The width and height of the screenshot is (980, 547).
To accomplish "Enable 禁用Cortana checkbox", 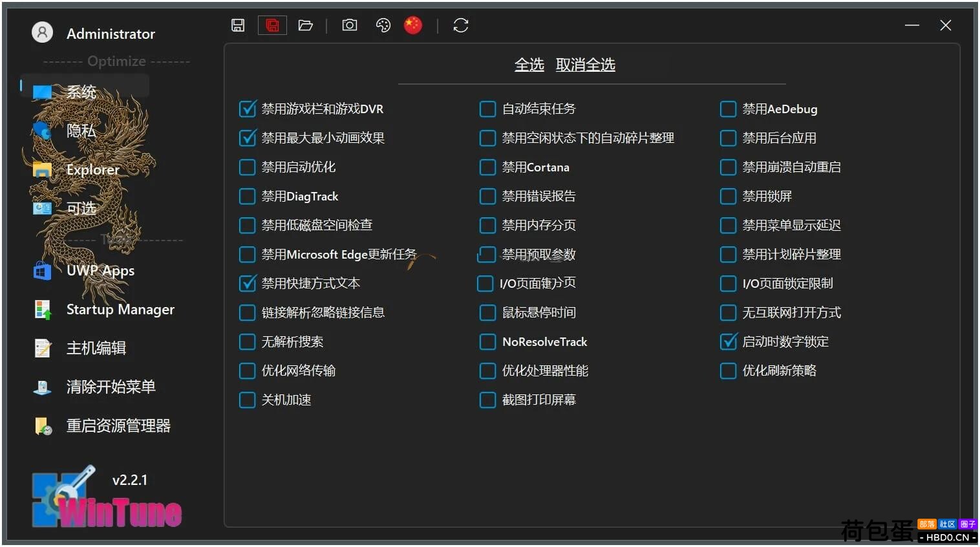I will coord(488,167).
